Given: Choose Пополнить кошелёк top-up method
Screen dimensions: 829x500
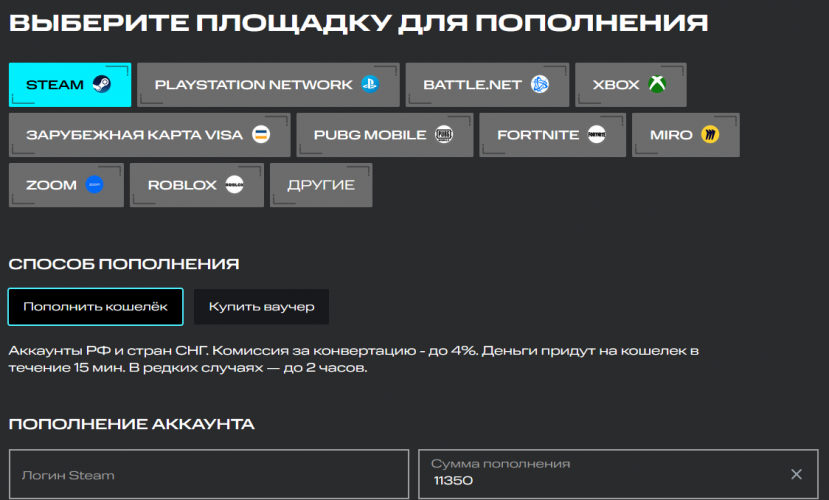Looking at the screenshot, I should coord(95,307).
